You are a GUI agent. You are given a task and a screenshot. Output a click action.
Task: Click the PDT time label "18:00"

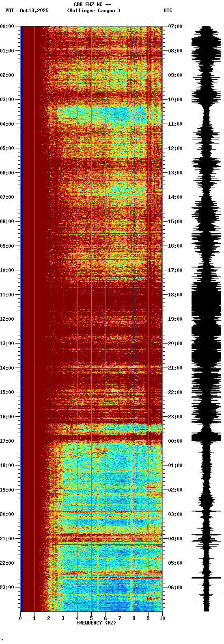[7, 466]
